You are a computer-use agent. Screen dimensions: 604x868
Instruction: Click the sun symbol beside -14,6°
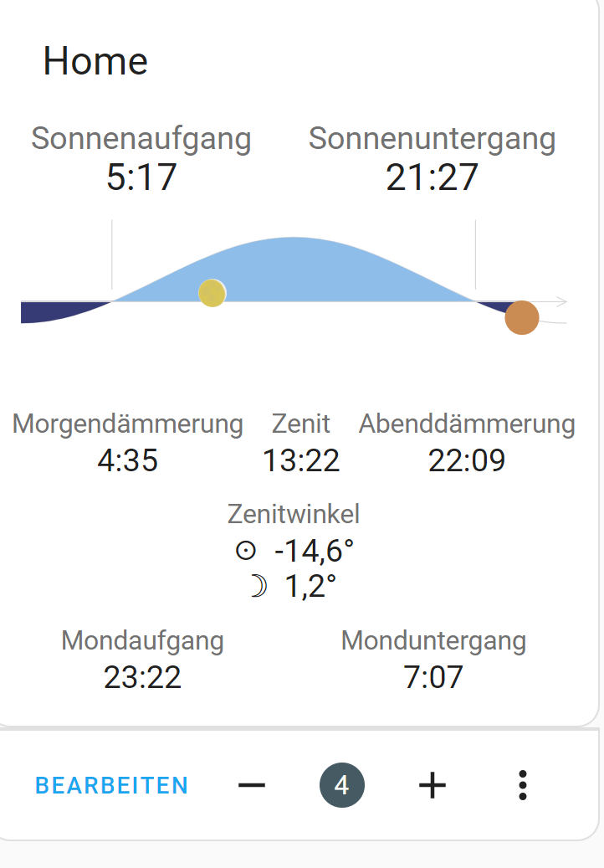point(246,550)
